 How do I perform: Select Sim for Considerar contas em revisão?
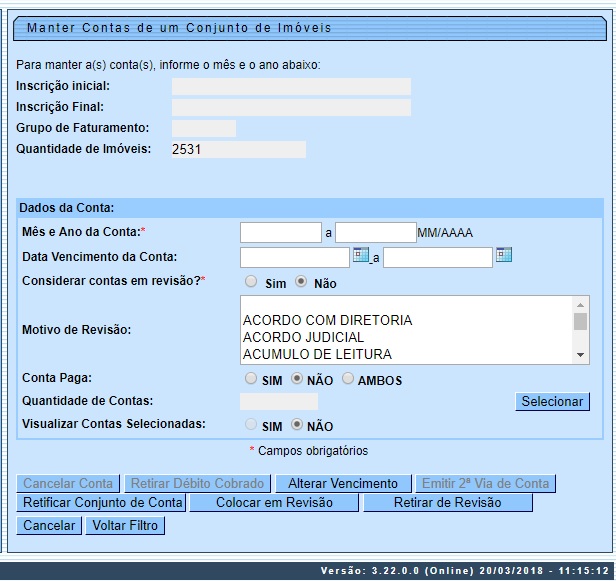(x=251, y=281)
